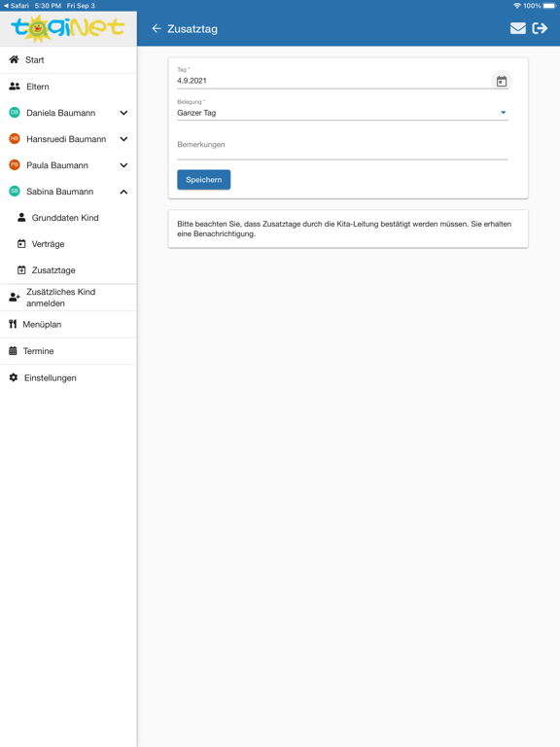This screenshot has width=560, height=747.
Task: Tap the Wi-Fi icon in status bar
Action: 517,6
